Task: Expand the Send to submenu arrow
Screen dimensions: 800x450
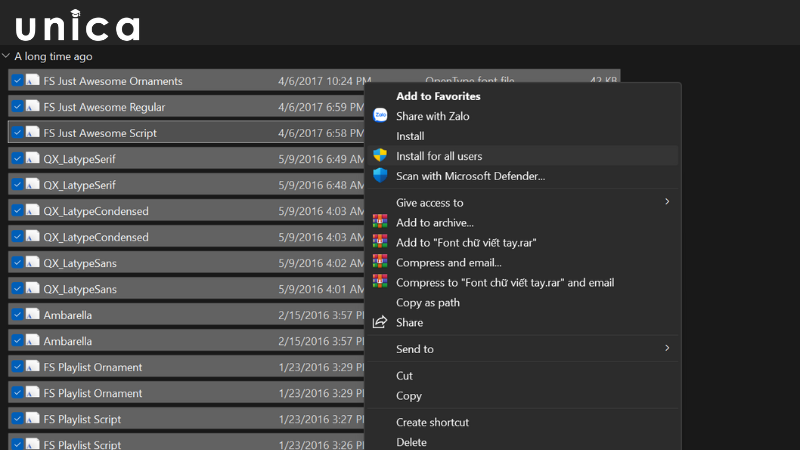Action: tap(667, 349)
